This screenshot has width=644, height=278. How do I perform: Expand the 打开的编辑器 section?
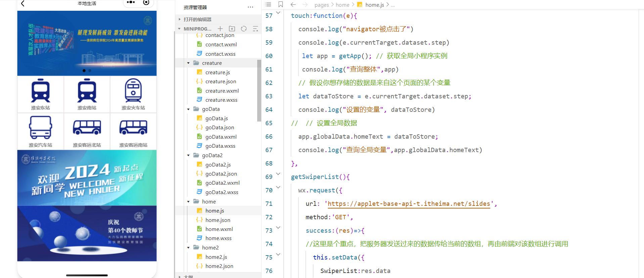point(218,19)
